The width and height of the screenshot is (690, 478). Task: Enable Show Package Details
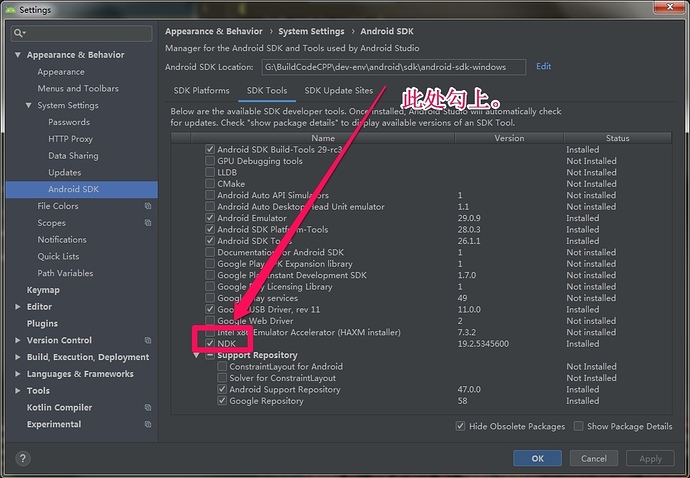579,426
